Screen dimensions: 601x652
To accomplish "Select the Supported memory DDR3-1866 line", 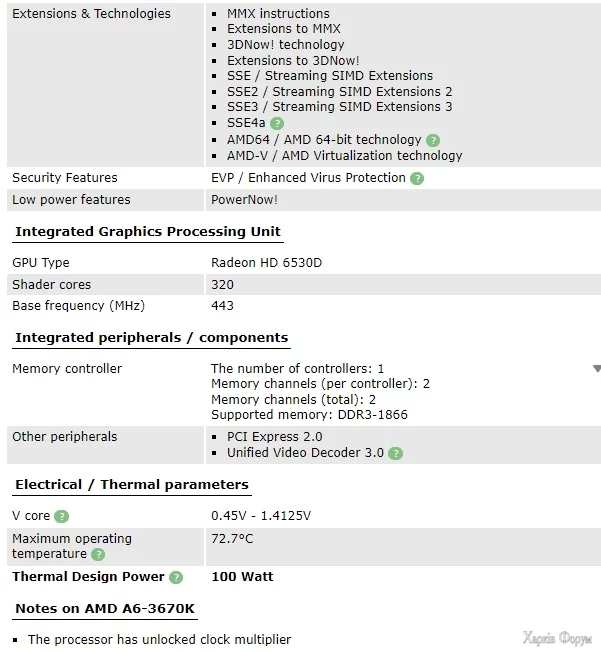I will (309, 415).
